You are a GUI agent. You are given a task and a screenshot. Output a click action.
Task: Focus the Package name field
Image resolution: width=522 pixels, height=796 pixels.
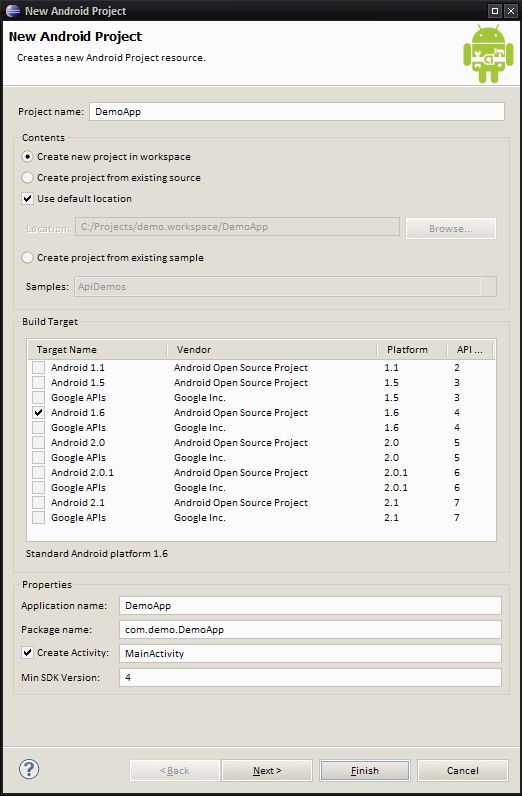(x=310, y=629)
